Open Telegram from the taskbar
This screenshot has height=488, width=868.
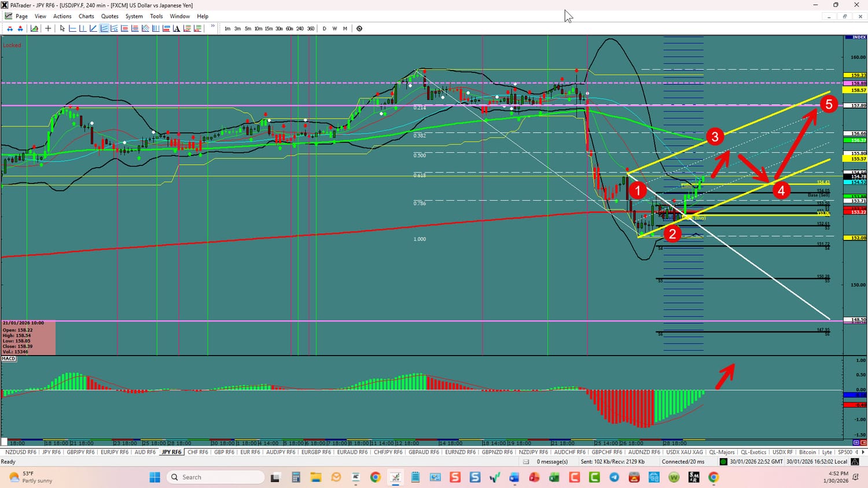(614, 477)
